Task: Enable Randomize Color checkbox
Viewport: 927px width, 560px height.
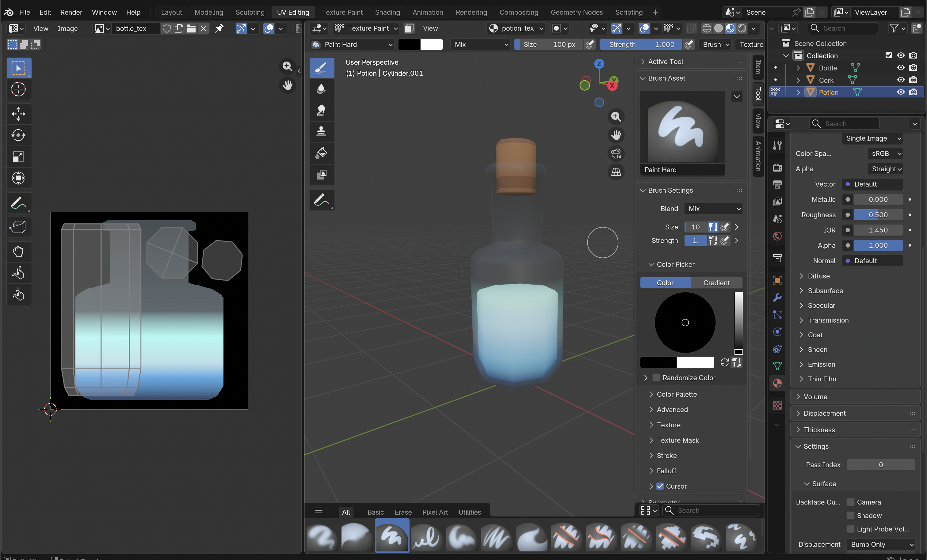Action: point(656,378)
